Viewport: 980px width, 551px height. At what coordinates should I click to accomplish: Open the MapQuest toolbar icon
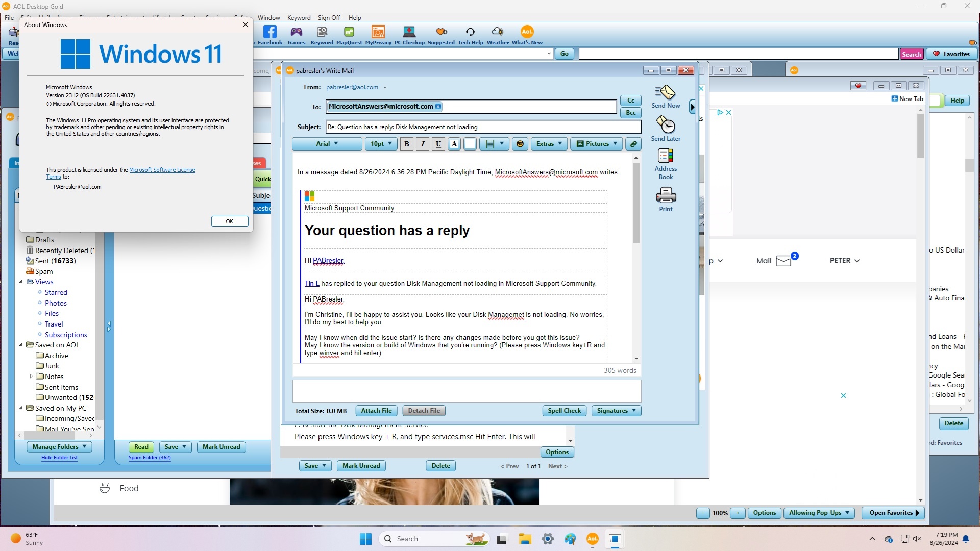pyautogui.click(x=349, y=32)
